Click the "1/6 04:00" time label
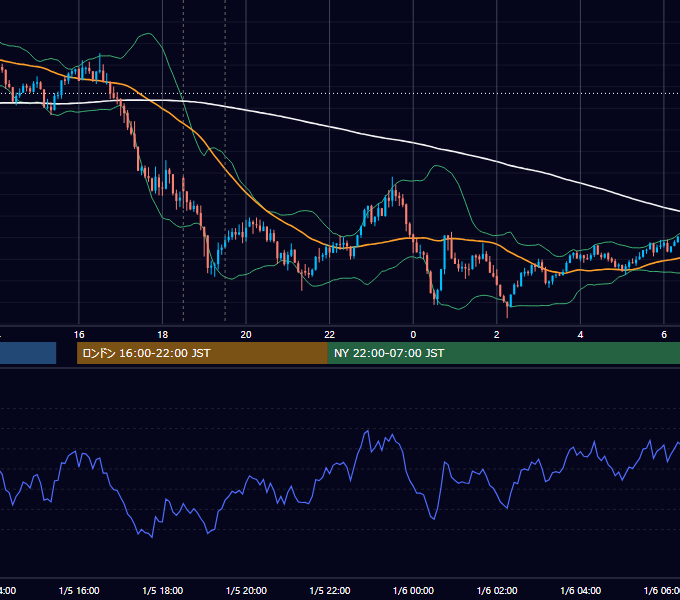The height and width of the screenshot is (600, 680). (x=581, y=590)
